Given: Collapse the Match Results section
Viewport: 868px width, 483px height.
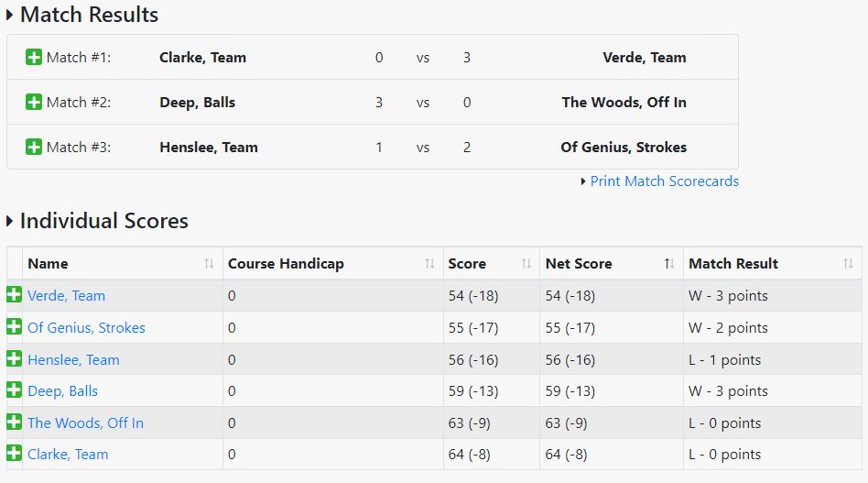Looking at the screenshot, I should point(10,16).
